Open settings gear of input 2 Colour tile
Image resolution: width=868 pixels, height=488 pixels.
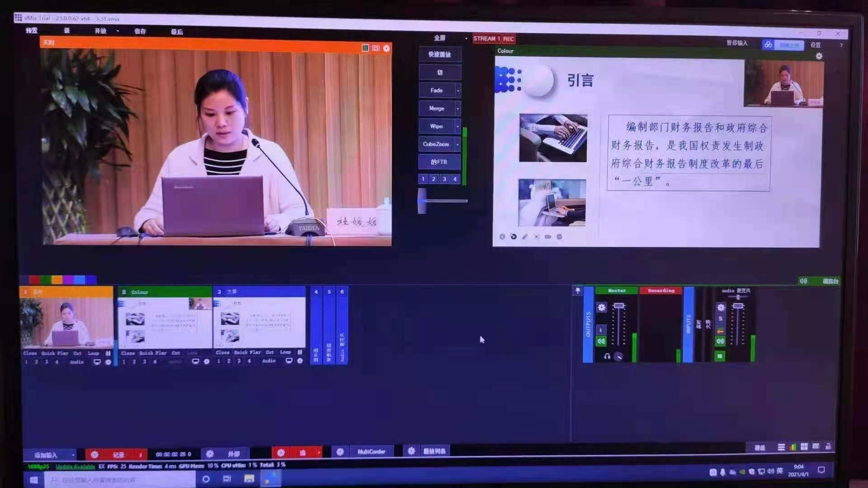point(207,361)
